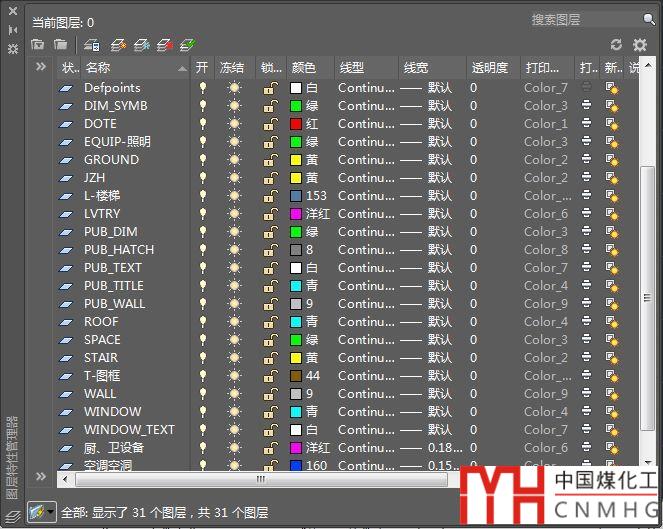Viewport: 663px width, 529px height.
Task: Expand the filter tree panel chevron at top
Action: [41, 66]
